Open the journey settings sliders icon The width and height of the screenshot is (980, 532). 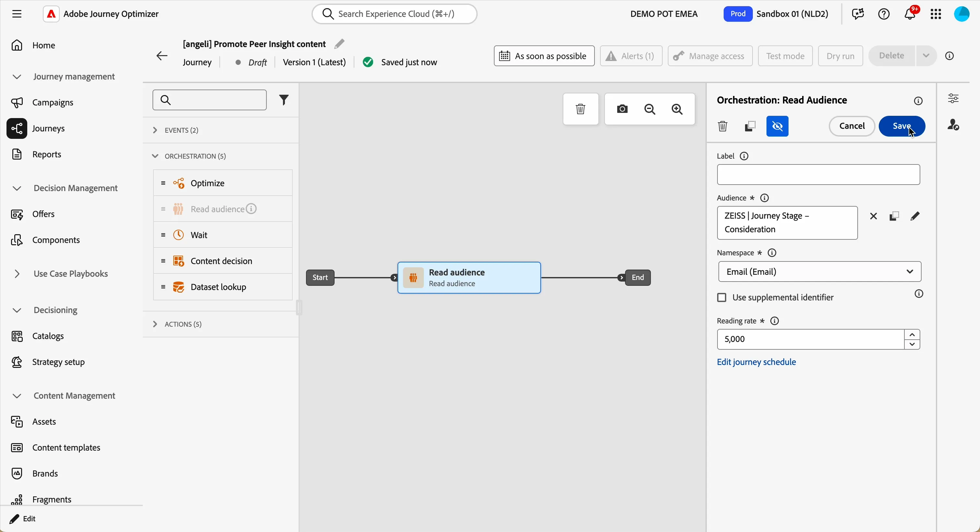953,99
